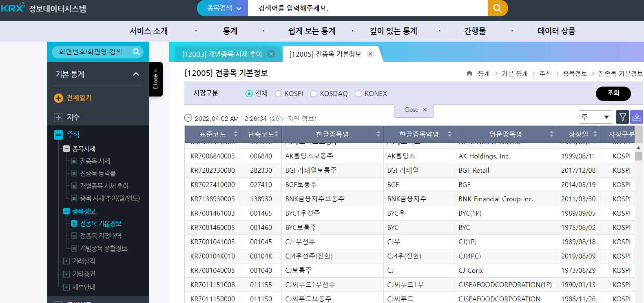The image size is (644, 303).
Task: Sort by 상장일 column arrows
Action: click(595, 134)
